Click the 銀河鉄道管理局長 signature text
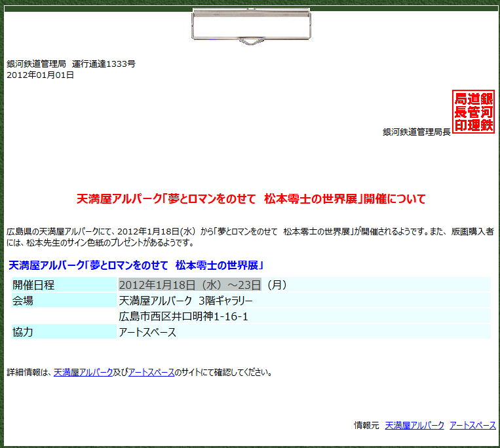Image resolution: width=500 pixels, height=448 pixels. [x=417, y=132]
